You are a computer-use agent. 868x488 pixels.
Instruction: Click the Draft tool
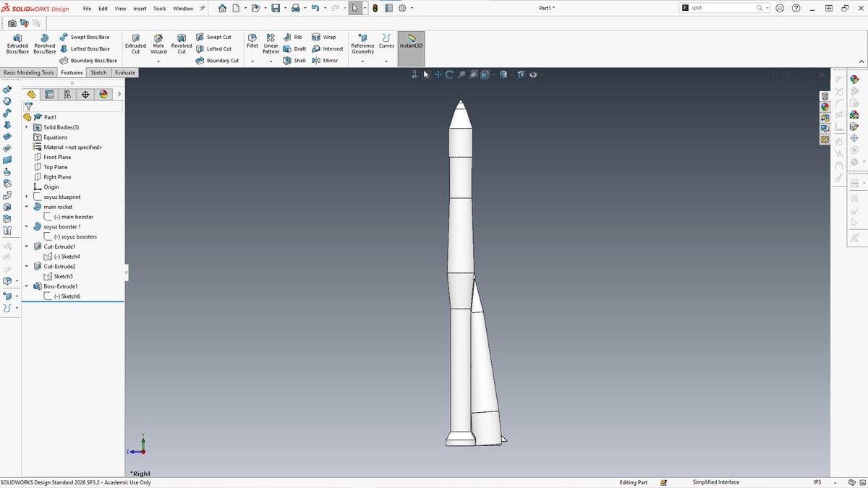[294, 48]
